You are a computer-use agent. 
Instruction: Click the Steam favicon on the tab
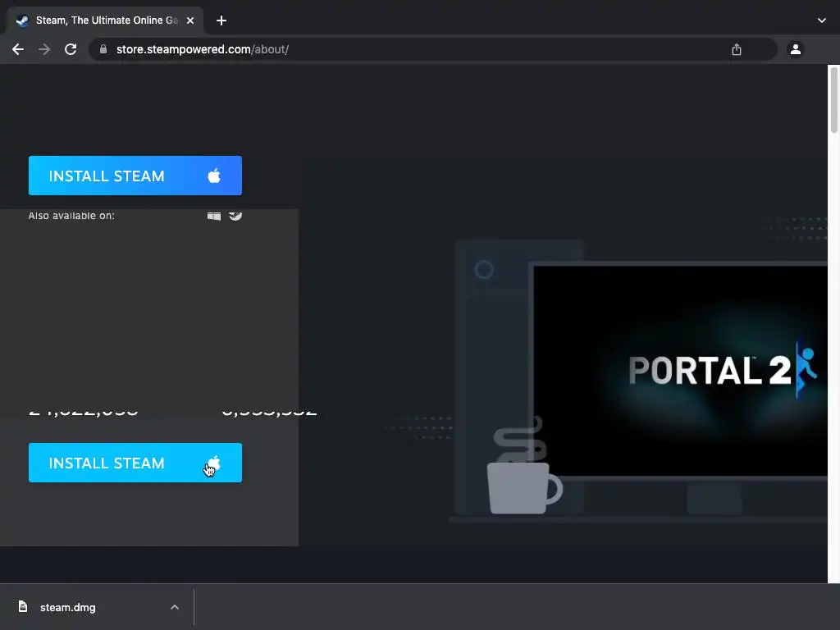point(22,21)
